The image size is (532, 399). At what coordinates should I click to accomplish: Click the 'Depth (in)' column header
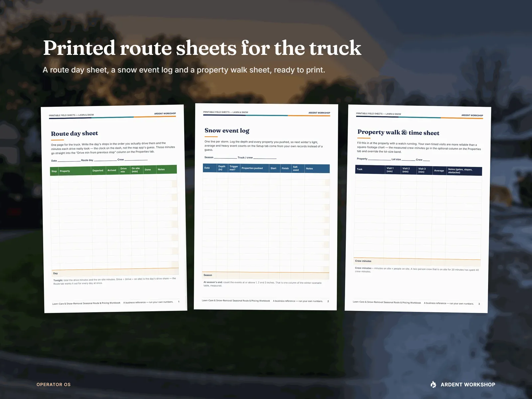[x=222, y=168]
